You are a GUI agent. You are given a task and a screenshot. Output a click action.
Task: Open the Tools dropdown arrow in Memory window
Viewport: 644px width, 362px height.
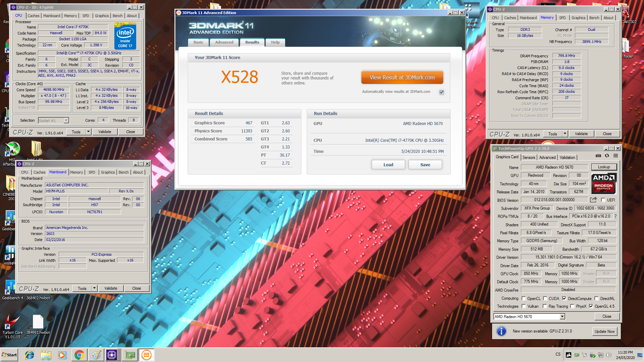(565, 134)
